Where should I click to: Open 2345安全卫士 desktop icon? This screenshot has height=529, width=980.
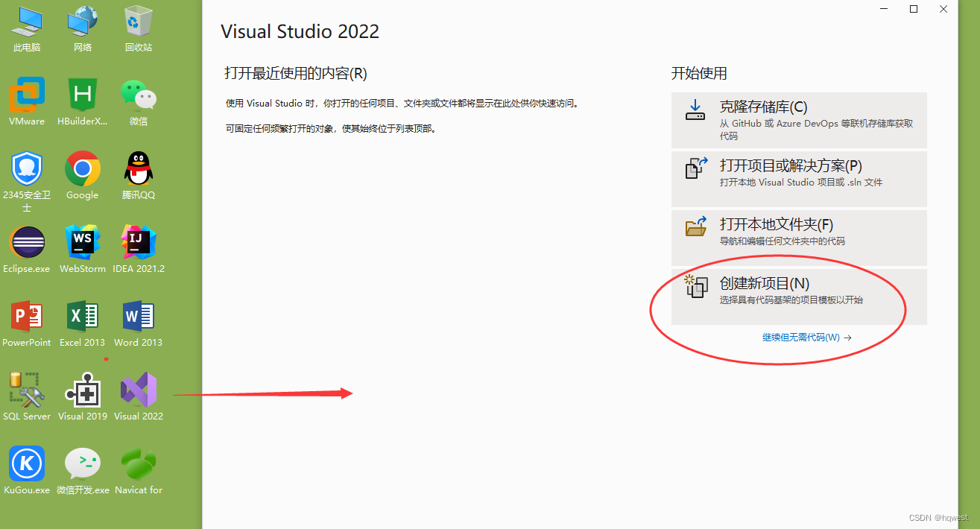pos(27,181)
